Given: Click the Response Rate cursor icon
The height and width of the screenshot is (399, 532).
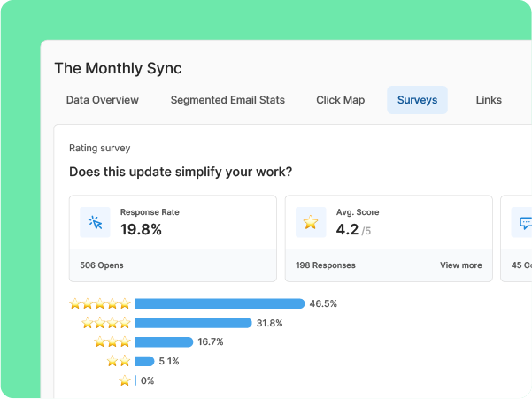Looking at the screenshot, I should (95, 222).
